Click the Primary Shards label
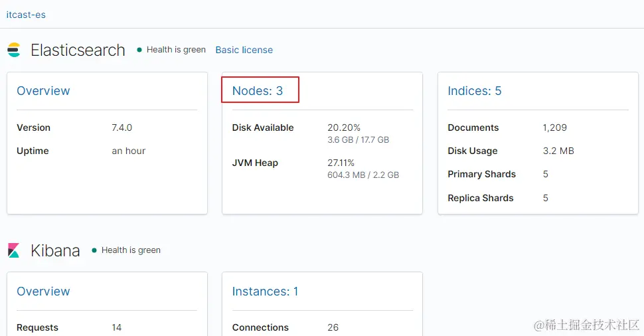 [482, 174]
